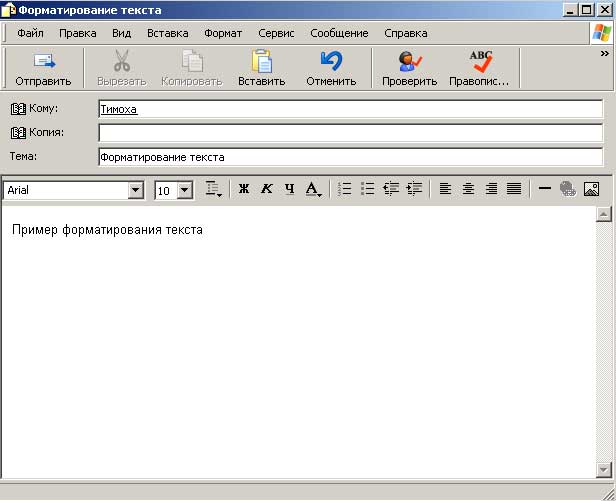Create a numbered list

click(x=345, y=189)
